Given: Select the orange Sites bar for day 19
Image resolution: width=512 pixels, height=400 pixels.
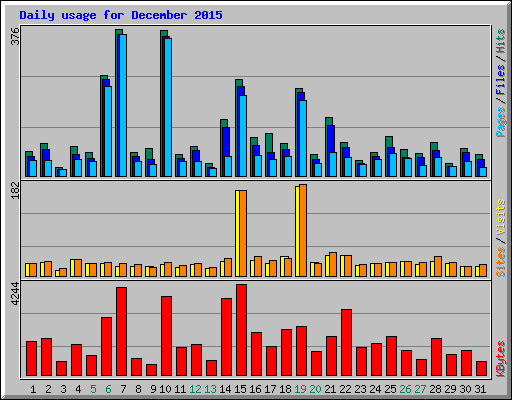Looking at the screenshot, I should [x=303, y=230].
